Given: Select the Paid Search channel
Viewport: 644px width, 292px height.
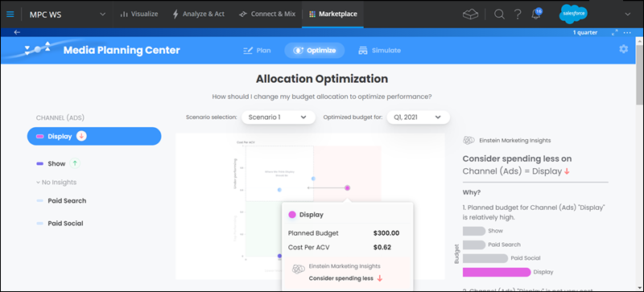Looking at the screenshot, I should point(67,201).
